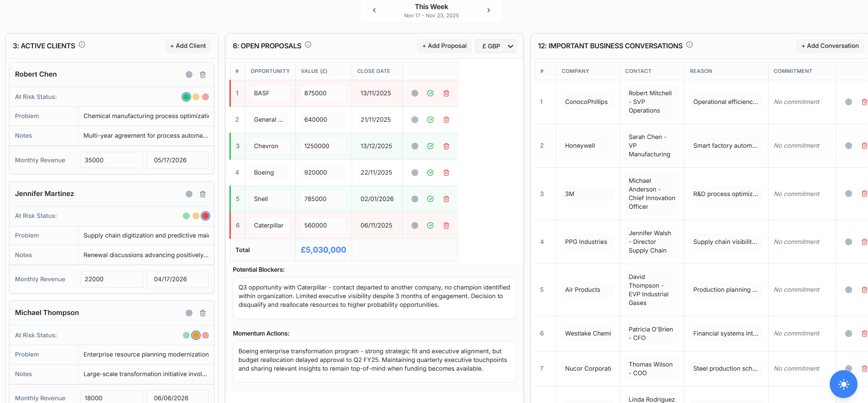Set Michael Thompson risk status to green
Viewport: 868px width, 403px height.
186,336
